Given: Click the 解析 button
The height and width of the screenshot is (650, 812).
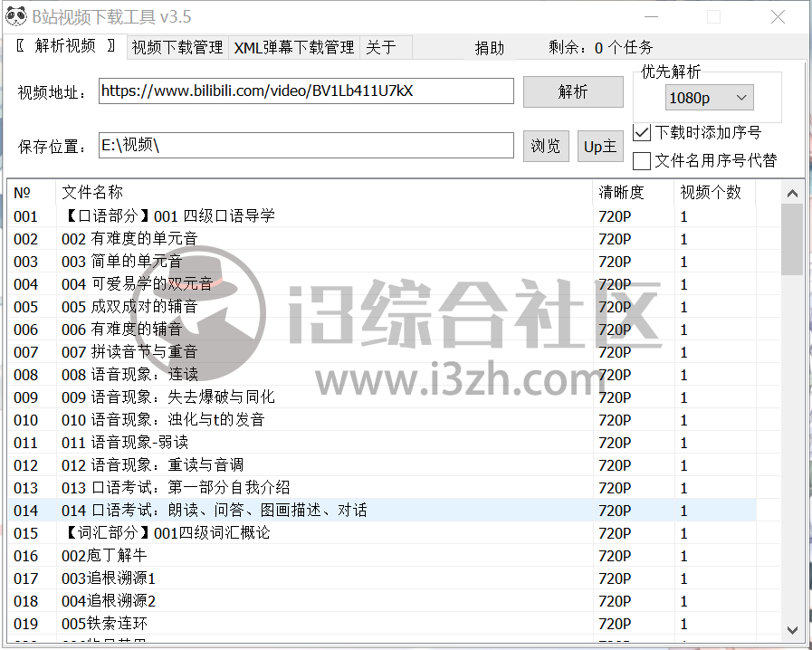Looking at the screenshot, I should click(x=573, y=91).
